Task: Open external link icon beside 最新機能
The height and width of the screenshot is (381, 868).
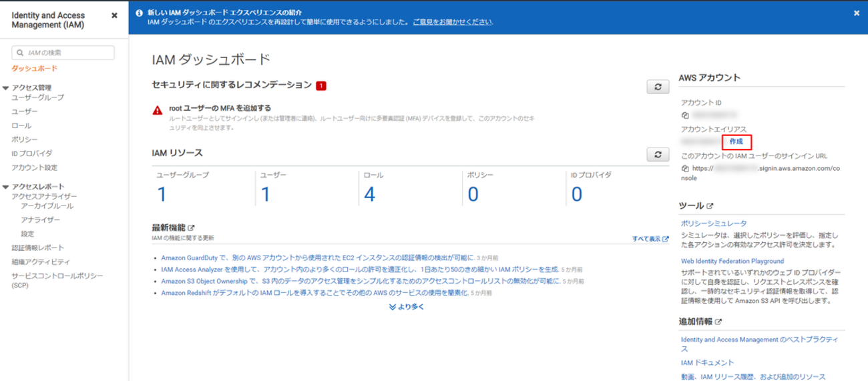Action: point(192,228)
